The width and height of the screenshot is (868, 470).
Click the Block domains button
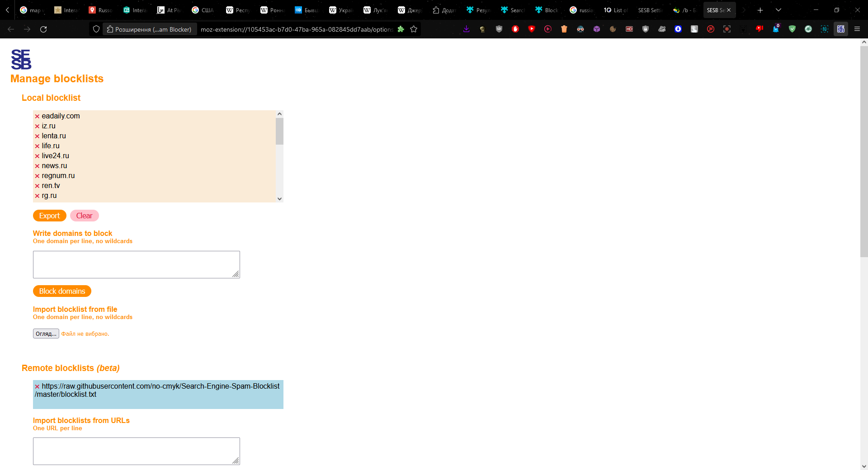(x=62, y=291)
